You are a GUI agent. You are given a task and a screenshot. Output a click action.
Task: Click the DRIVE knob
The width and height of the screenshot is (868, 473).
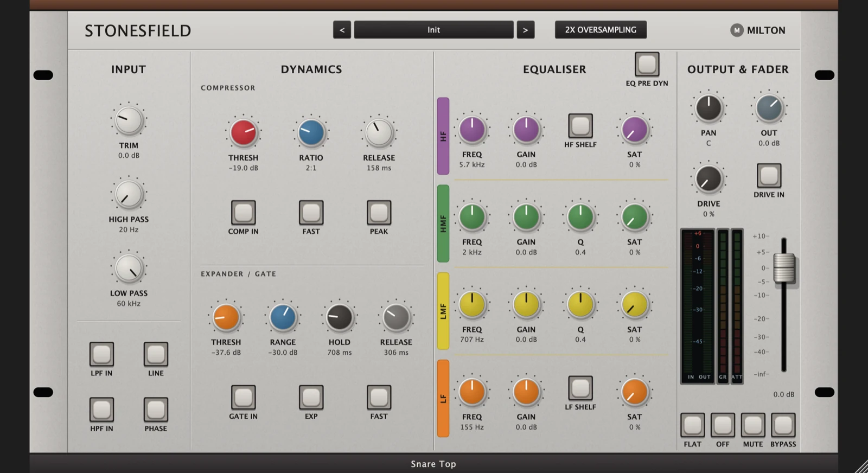pyautogui.click(x=709, y=179)
